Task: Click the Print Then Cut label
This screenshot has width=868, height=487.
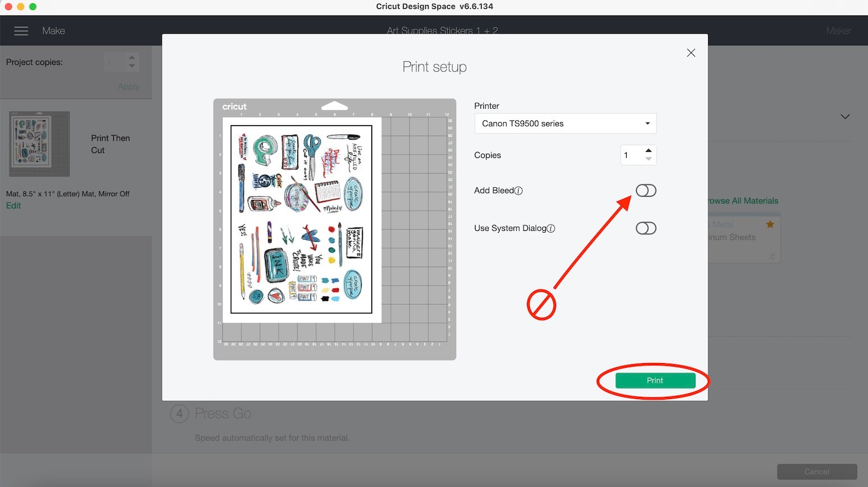Action: [x=110, y=144]
